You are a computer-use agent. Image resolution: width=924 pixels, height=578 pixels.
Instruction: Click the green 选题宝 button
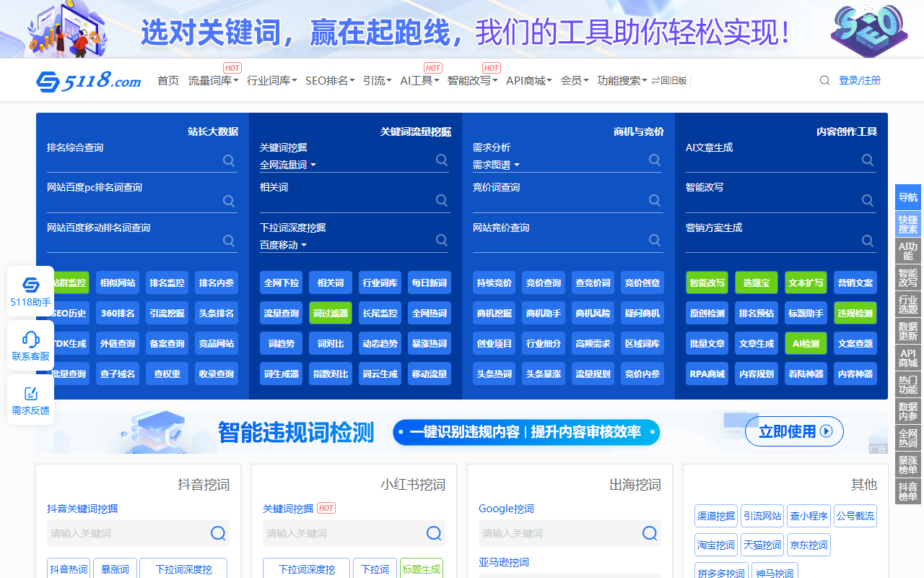point(757,283)
